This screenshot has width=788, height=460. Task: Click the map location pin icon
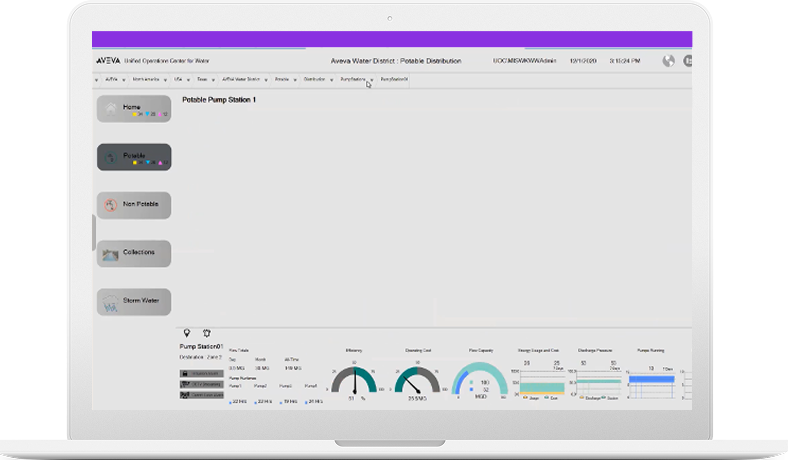(x=187, y=333)
